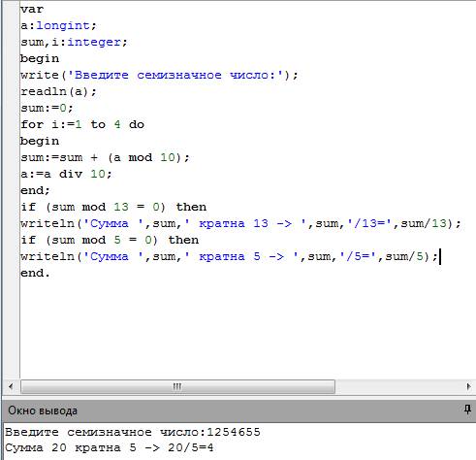Click the horizontal scrollbar left arrow
Viewport: 476px width, 460px height.
(11, 386)
